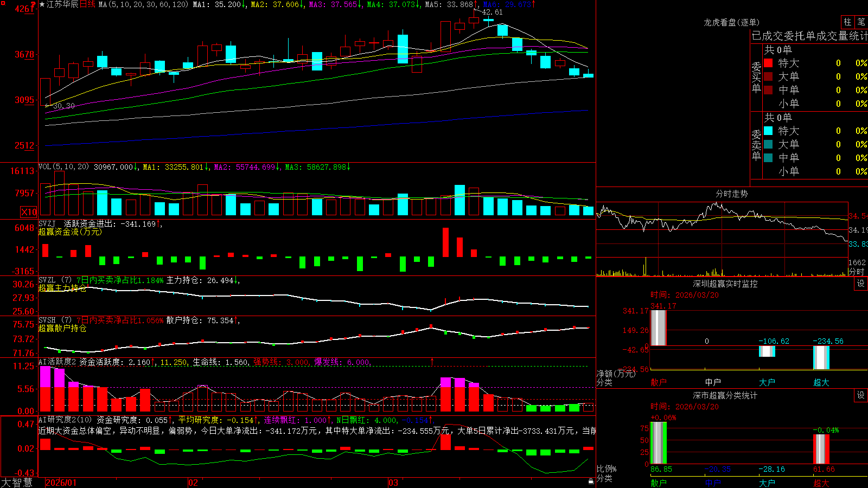
Task: Click the 超大 ratio bar showing -0.04%
Action: (x=821, y=449)
